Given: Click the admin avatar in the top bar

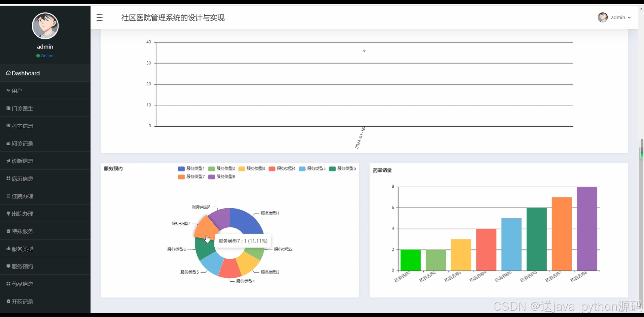Looking at the screenshot, I should click(602, 18).
